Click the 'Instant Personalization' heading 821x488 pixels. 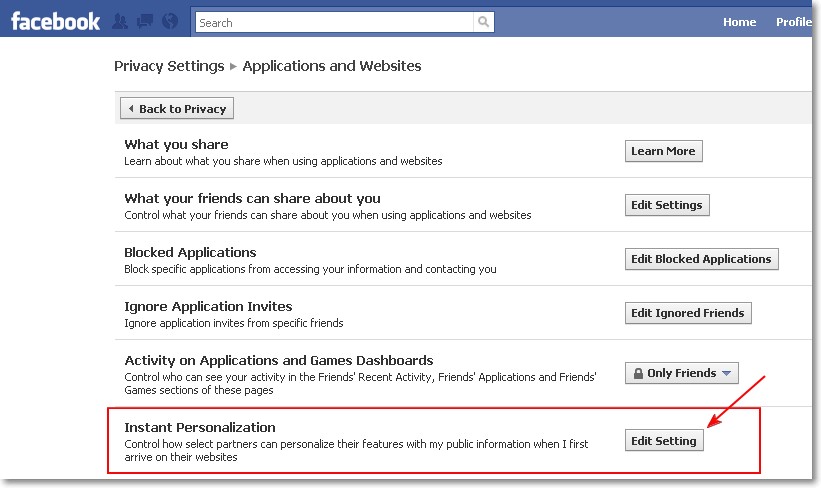200,427
